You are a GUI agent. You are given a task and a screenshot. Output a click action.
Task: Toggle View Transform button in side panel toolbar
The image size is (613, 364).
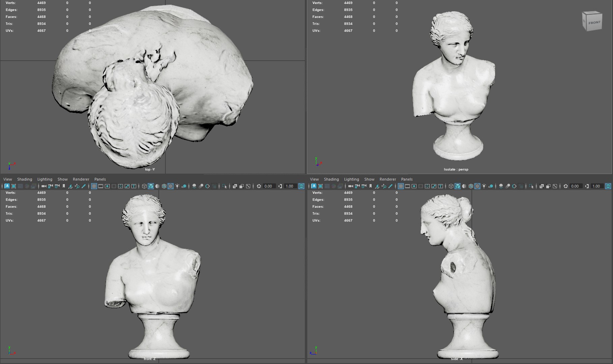tap(608, 186)
